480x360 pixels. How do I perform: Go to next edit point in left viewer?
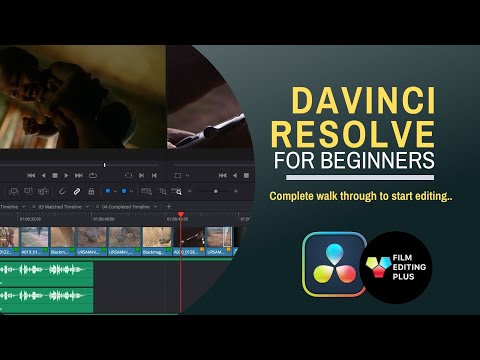click(x=141, y=175)
